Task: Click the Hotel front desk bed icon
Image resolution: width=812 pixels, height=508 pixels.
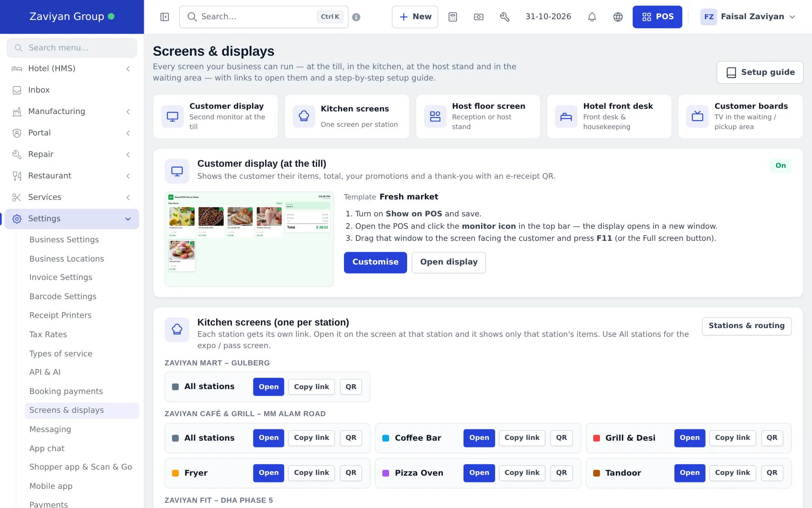Action: (x=566, y=117)
